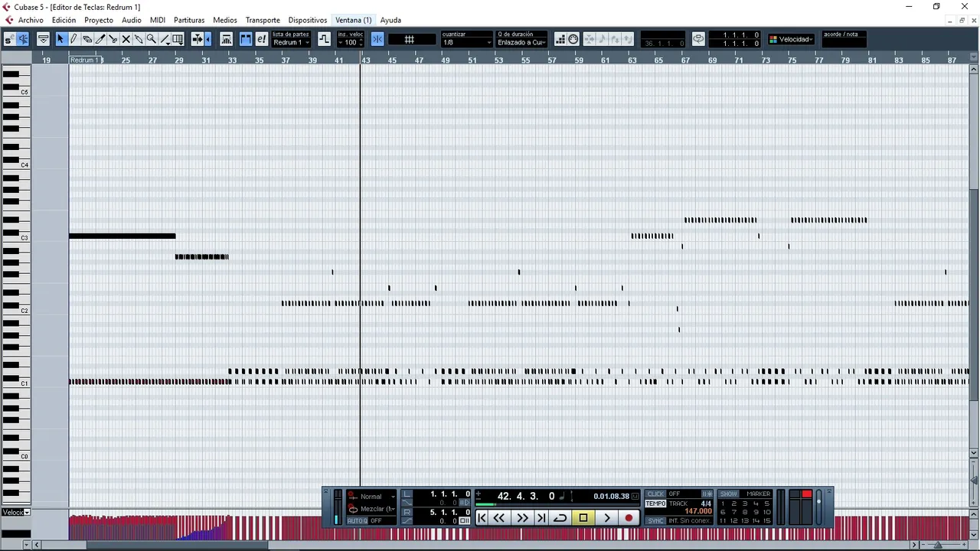
Task: Click the position display 42. 4. 3. 0
Action: [x=526, y=496]
